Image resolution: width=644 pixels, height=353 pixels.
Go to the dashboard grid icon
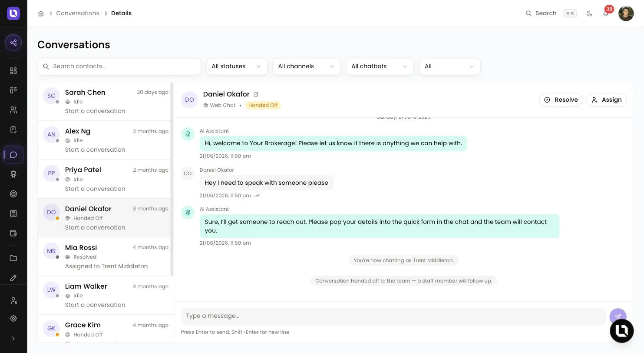click(13, 70)
